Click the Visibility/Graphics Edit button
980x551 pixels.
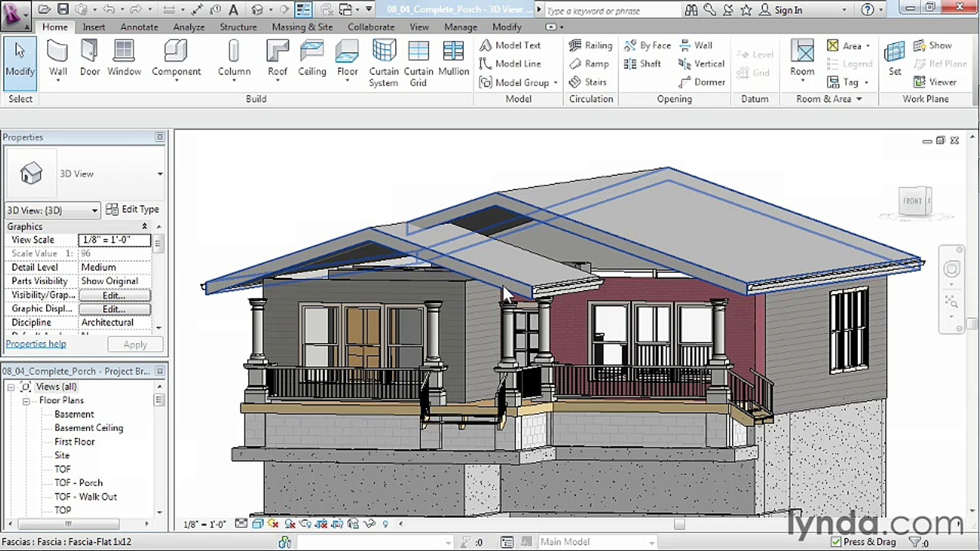[114, 295]
